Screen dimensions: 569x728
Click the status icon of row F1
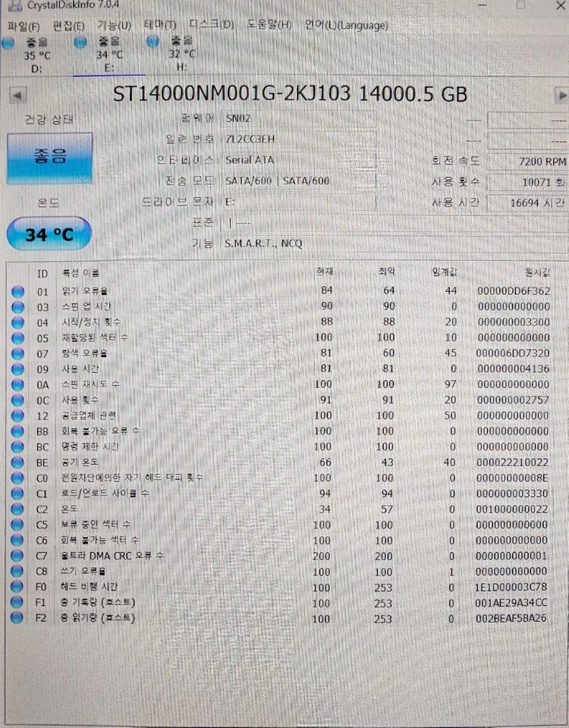tap(17, 602)
